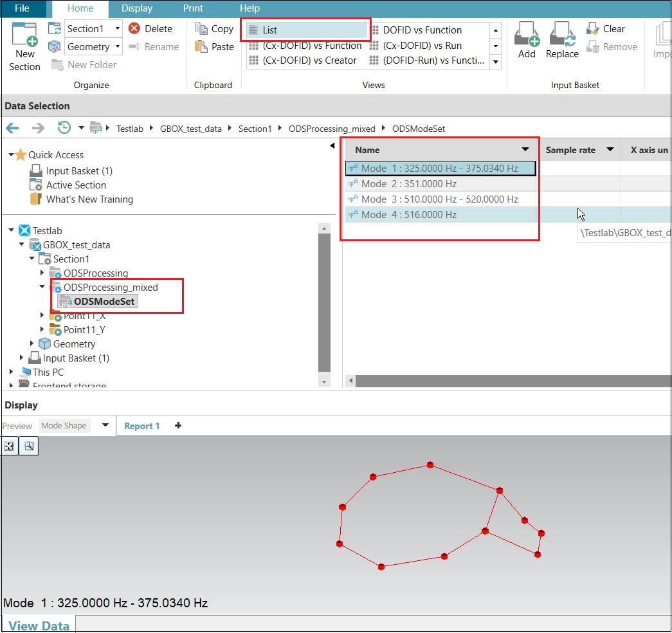Click the Copy icon
This screenshot has width=672, height=633.
[213, 28]
